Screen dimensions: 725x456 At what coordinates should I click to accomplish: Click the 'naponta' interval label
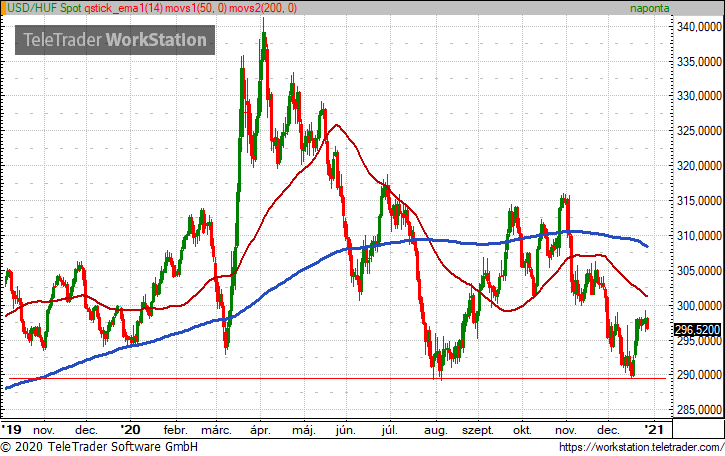(x=650, y=8)
